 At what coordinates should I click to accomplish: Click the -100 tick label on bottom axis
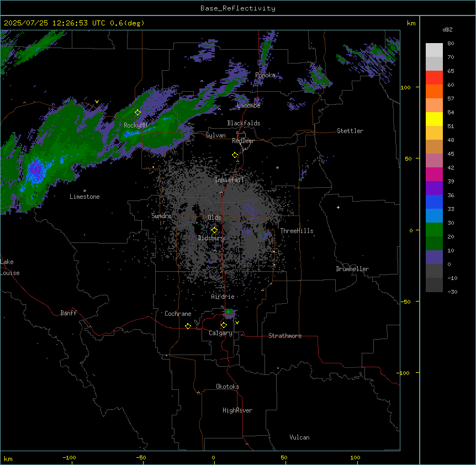(x=69, y=457)
